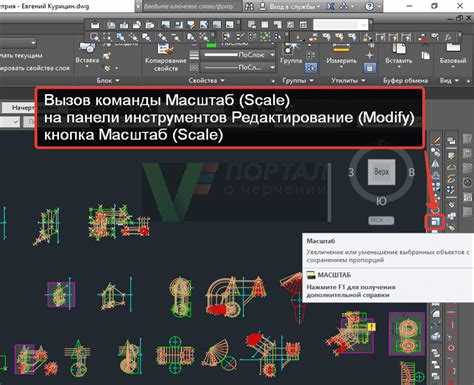Click the Копировать свойства слоя button

(x=35, y=68)
